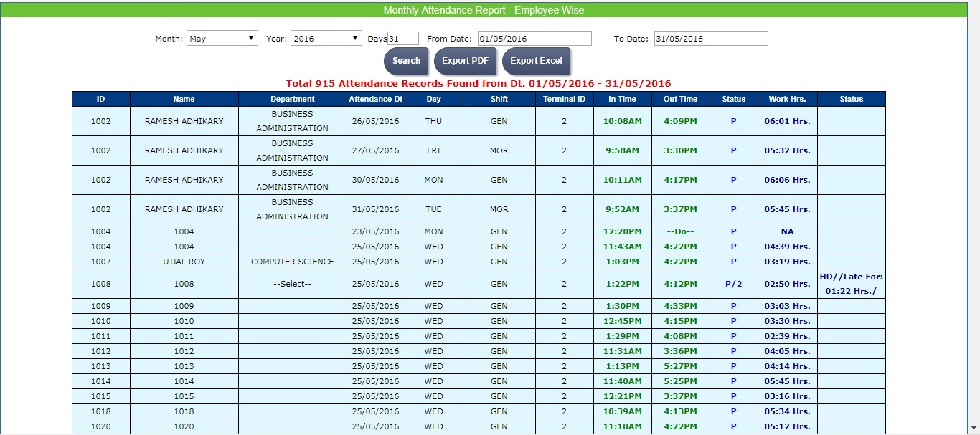Click the --Select-- department cell
980x435 pixels.
[292, 284]
